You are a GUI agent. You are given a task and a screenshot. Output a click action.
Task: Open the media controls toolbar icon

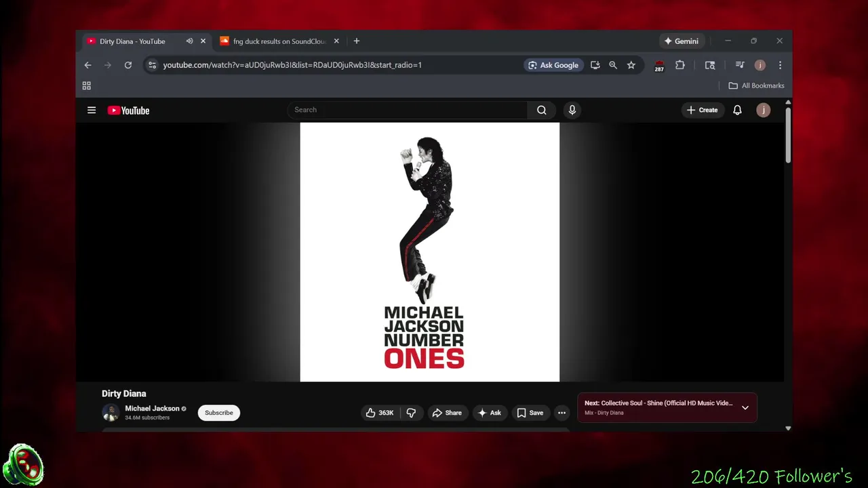coord(740,65)
